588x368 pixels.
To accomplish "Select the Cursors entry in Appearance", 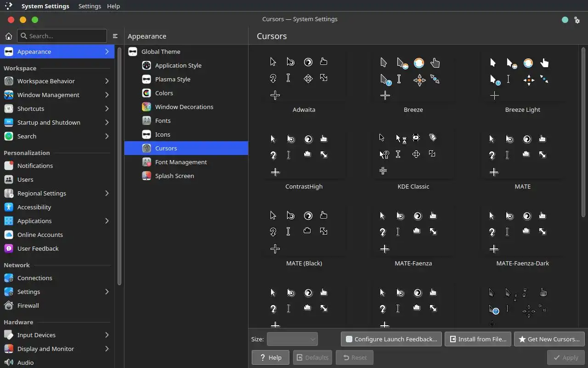I will click(186, 148).
